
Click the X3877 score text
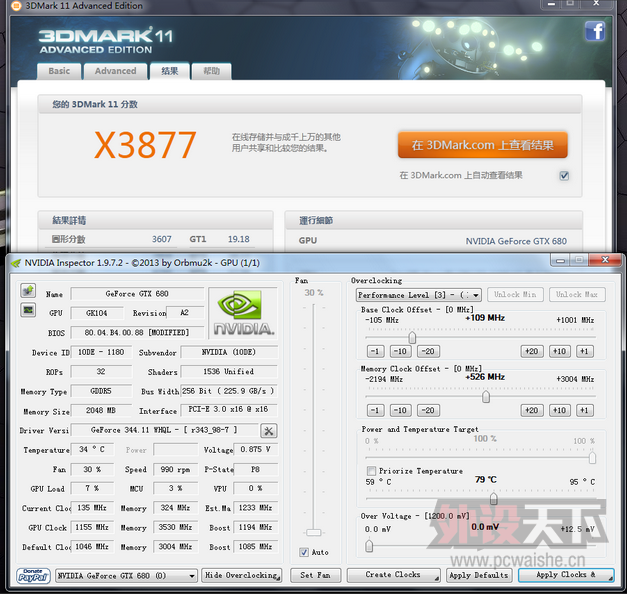coord(145,145)
